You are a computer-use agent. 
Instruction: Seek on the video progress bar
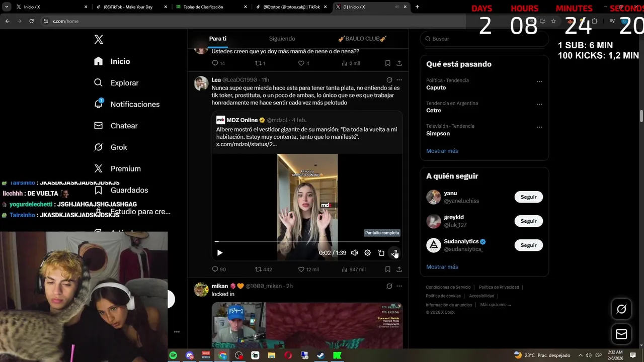[x=307, y=242]
